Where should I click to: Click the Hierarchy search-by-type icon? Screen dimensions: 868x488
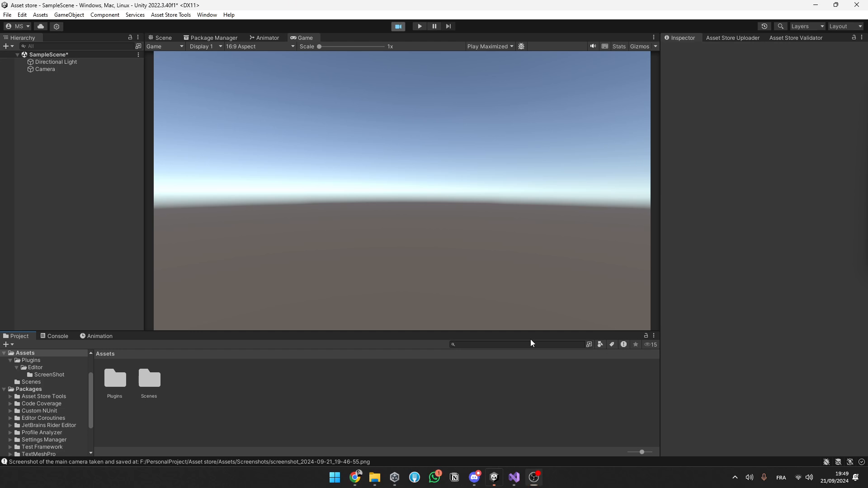coord(138,46)
